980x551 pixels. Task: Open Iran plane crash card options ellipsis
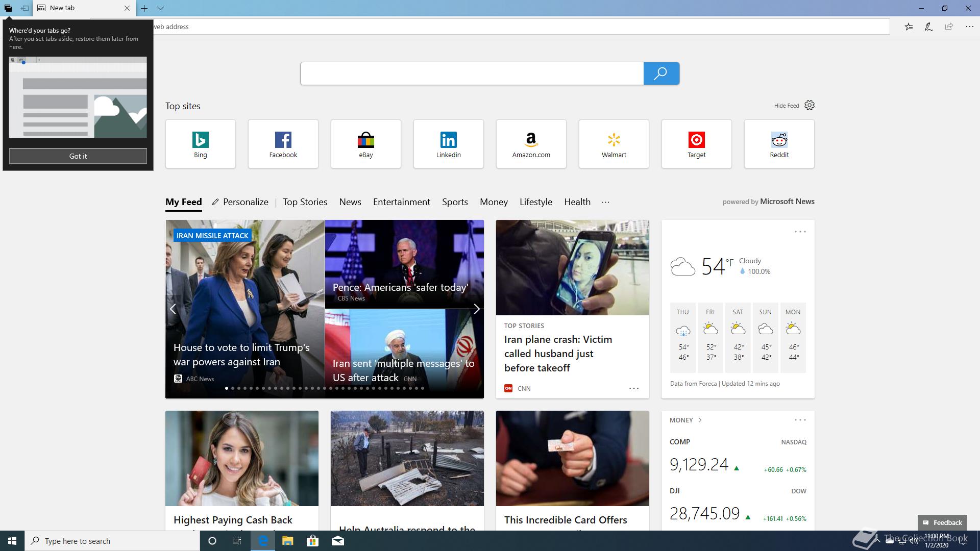coord(634,388)
